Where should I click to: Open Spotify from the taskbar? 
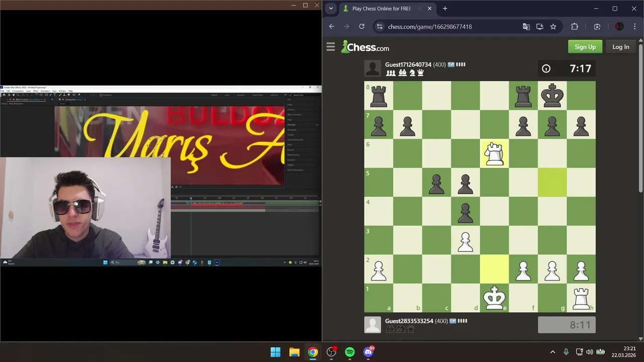[x=350, y=352]
